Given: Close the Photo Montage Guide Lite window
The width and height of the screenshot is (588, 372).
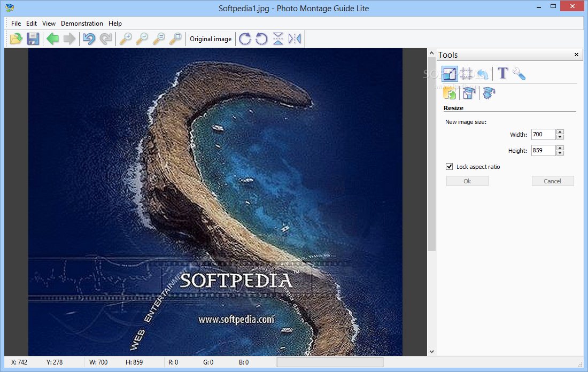Looking at the screenshot, I should (572, 6).
